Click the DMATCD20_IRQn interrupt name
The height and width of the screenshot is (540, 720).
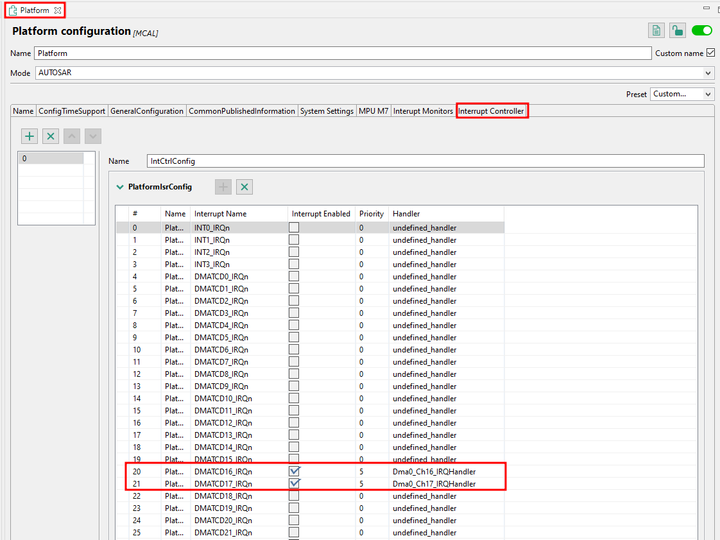(223, 520)
